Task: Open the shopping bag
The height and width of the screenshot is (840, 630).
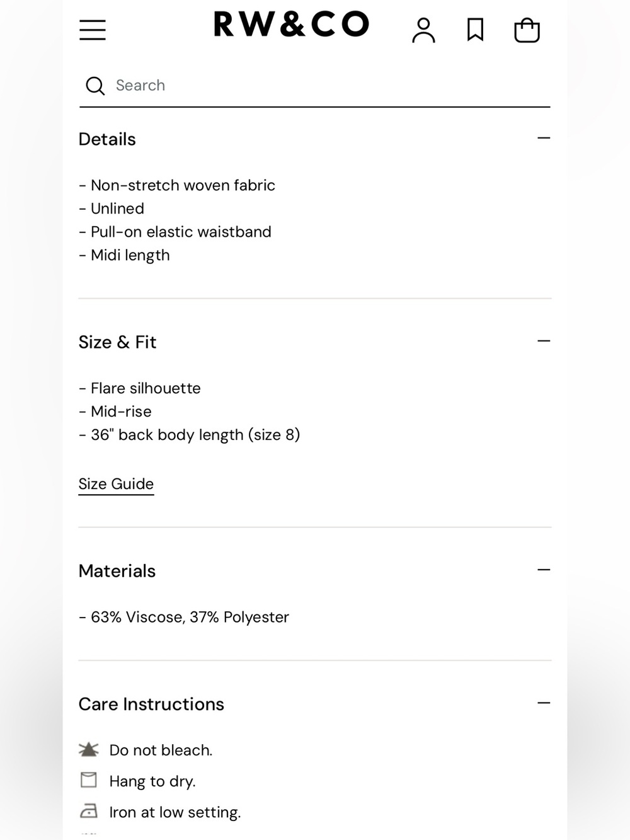Action: 527,30
